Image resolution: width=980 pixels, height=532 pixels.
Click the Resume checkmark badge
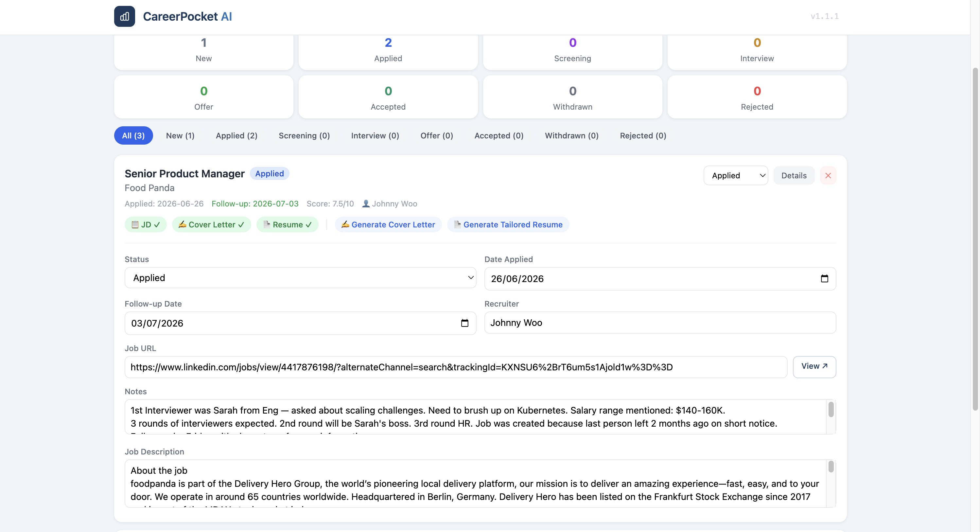287,224
